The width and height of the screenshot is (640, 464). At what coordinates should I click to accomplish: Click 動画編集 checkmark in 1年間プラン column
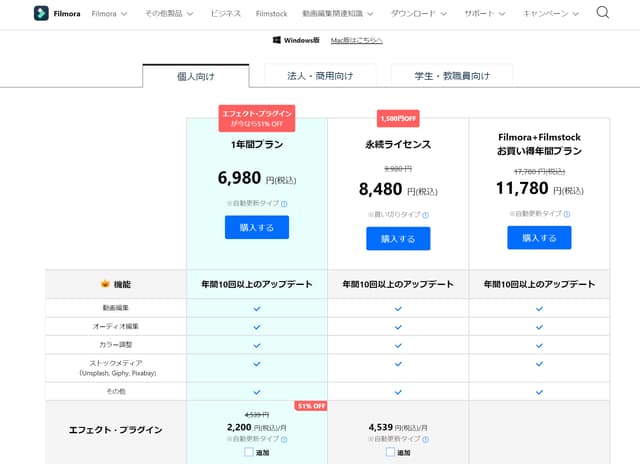(x=257, y=309)
